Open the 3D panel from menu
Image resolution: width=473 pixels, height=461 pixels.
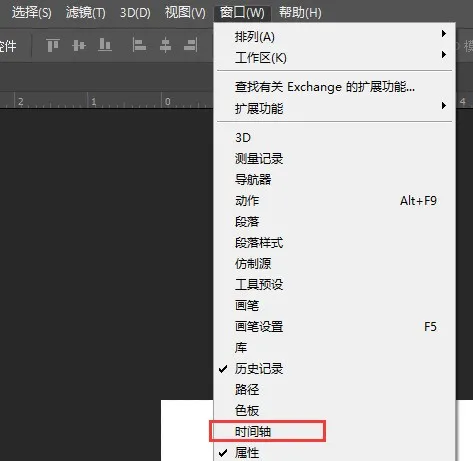334,138
